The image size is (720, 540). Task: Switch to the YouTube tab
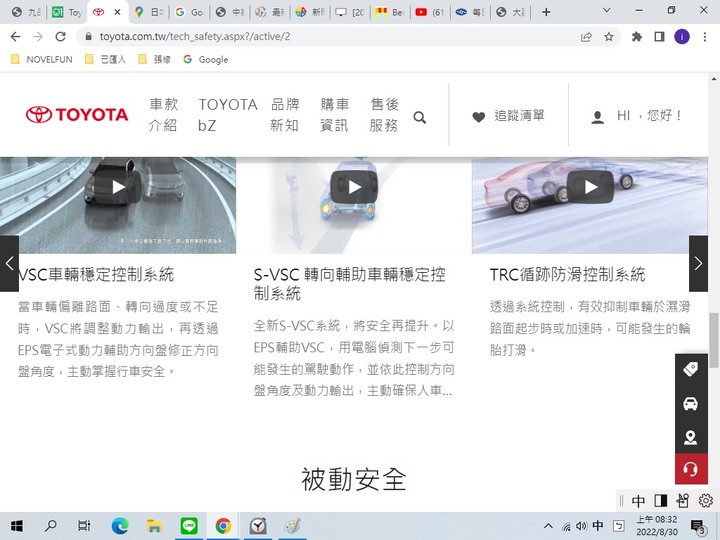(x=430, y=12)
